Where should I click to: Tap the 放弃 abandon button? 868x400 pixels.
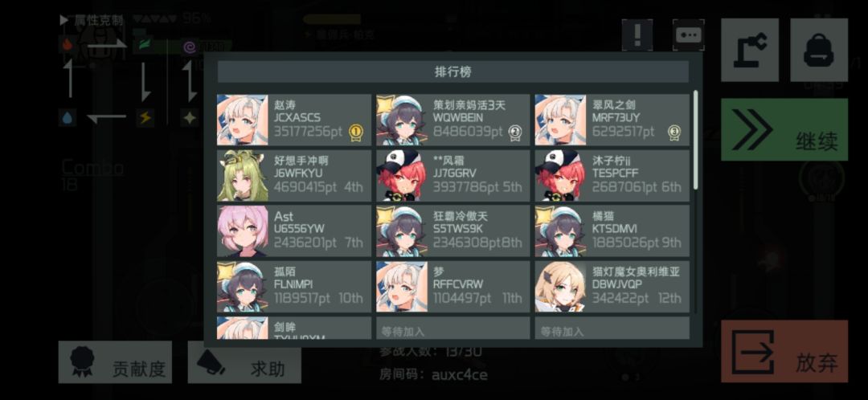784,351
